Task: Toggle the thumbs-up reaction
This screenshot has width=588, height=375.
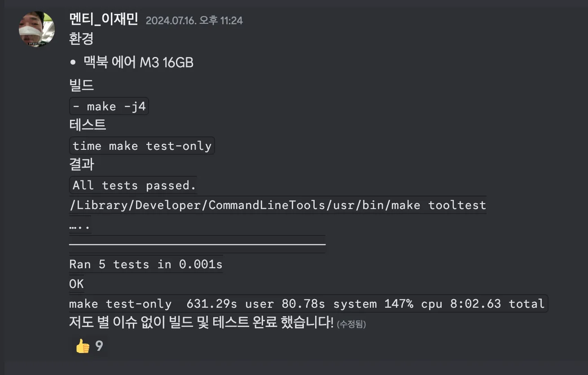Action: click(x=89, y=346)
